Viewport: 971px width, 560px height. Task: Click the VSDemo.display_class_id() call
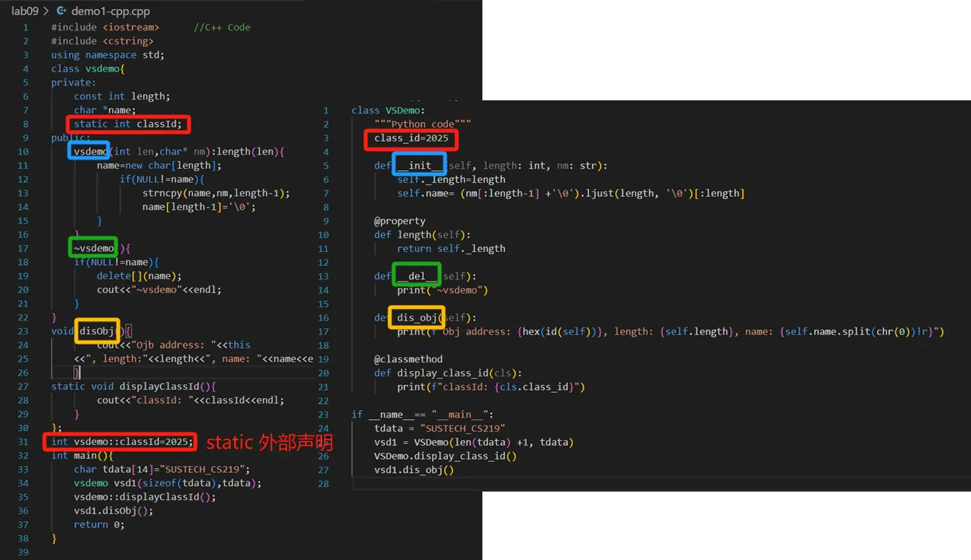(x=445, y=456)
